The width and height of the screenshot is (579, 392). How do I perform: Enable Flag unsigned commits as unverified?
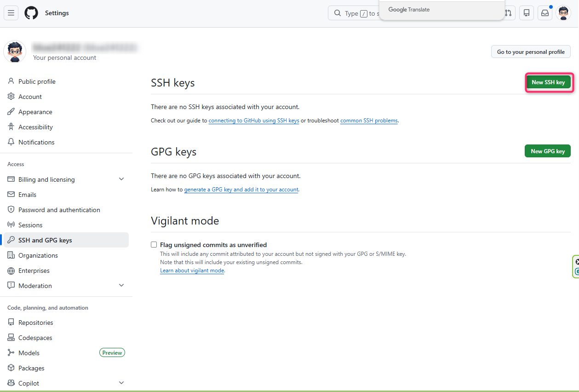click(154, 245)
